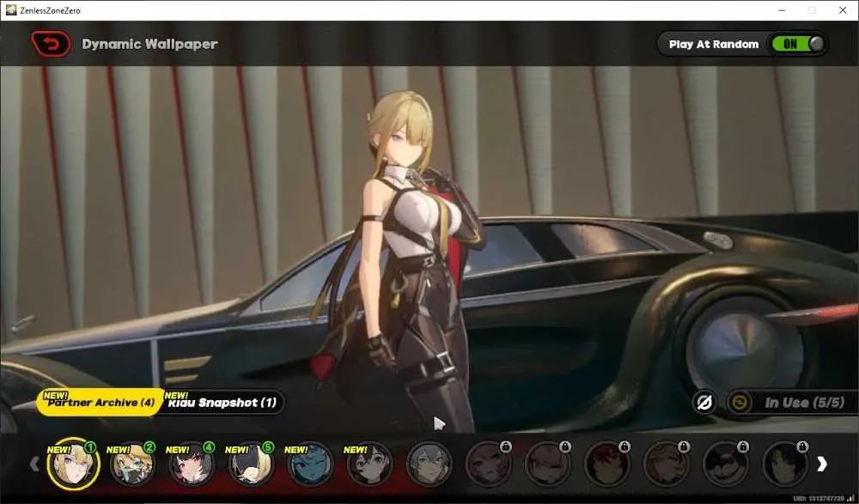The width and height of the screenshot is (859, 504).
Task: Pick the gray-haired unlocked avatar
Action: click(429, 464)
